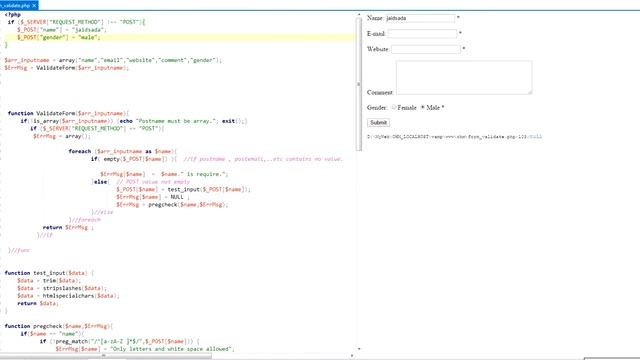
Task: Click the $arr_inputname array assignment line
Action: click(113, 60)
